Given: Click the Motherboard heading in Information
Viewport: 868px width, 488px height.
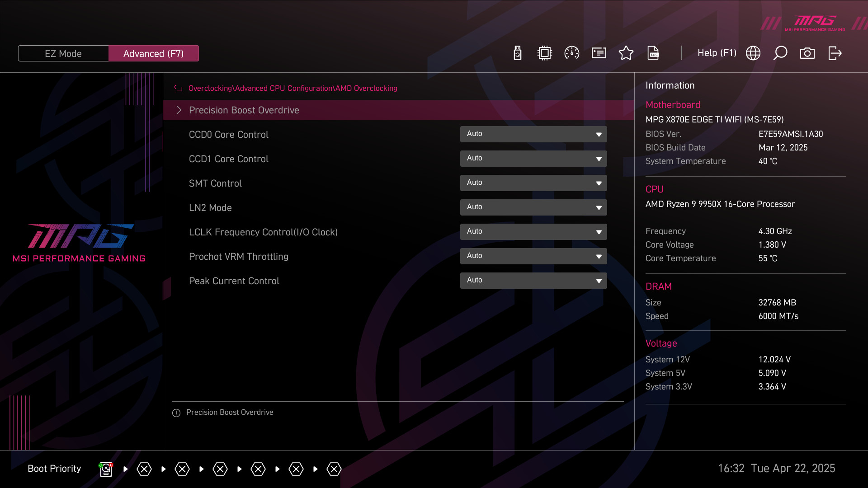Looking at the screenshot, I should (x=673, y=105).
